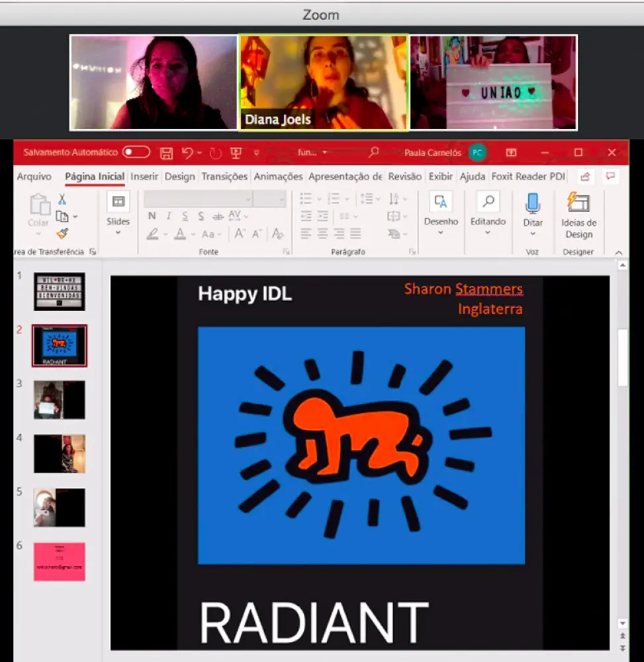Screen dimensions: 644x662
Task: Toggle text shadow formatting
Action: coord(201,216)
